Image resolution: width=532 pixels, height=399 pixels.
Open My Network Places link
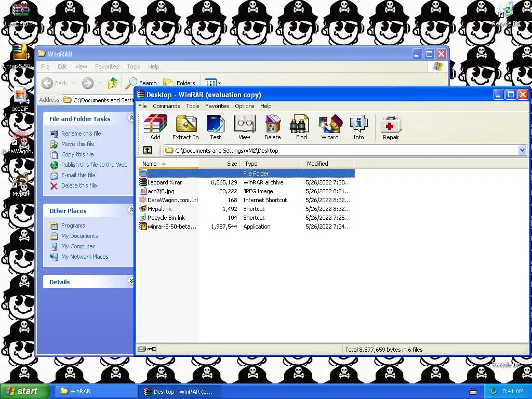point(85,257)
